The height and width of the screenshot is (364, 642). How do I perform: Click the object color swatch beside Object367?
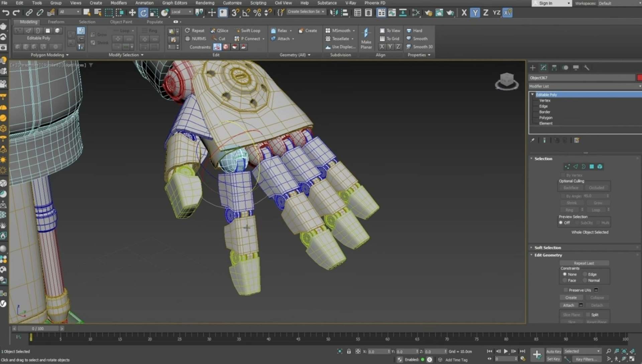(x=639, y=77)
